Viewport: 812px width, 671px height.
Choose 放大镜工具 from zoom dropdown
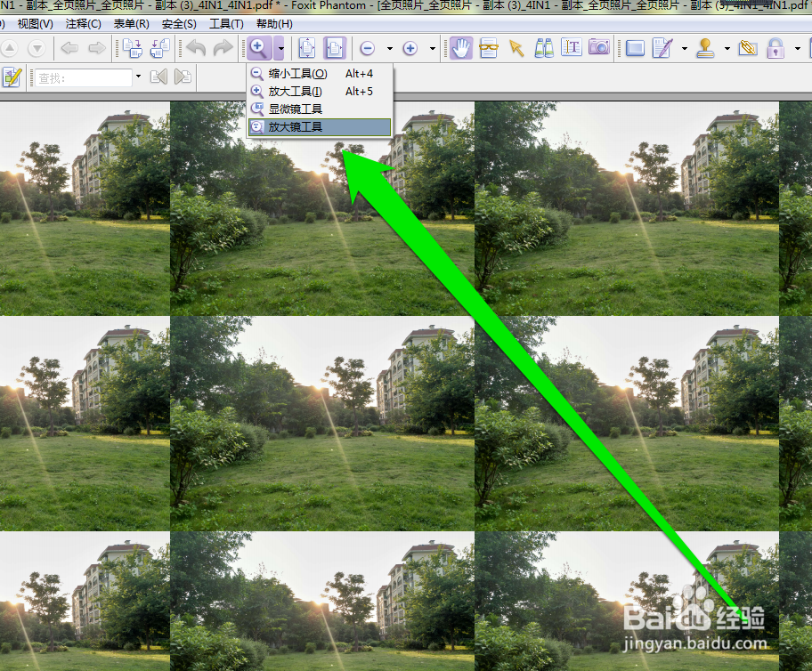click(320, 127)
